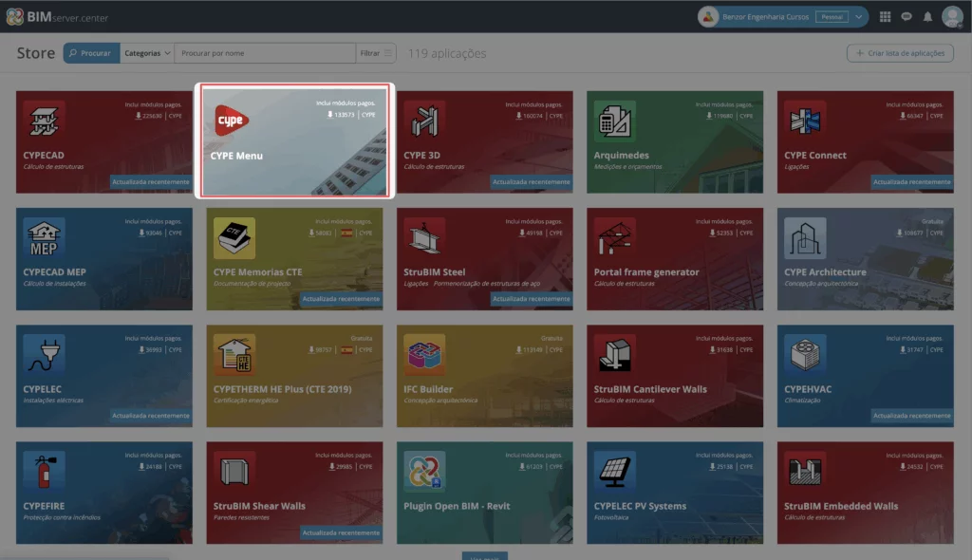The width and height of the screenshot is (972, 560).
Task: Open the notifications bell
Action: 927,16
